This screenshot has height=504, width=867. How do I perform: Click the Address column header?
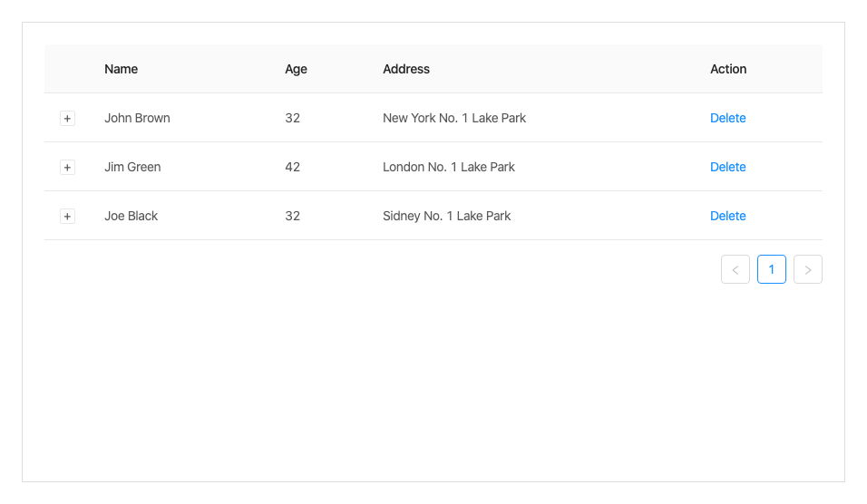(406, 69)
